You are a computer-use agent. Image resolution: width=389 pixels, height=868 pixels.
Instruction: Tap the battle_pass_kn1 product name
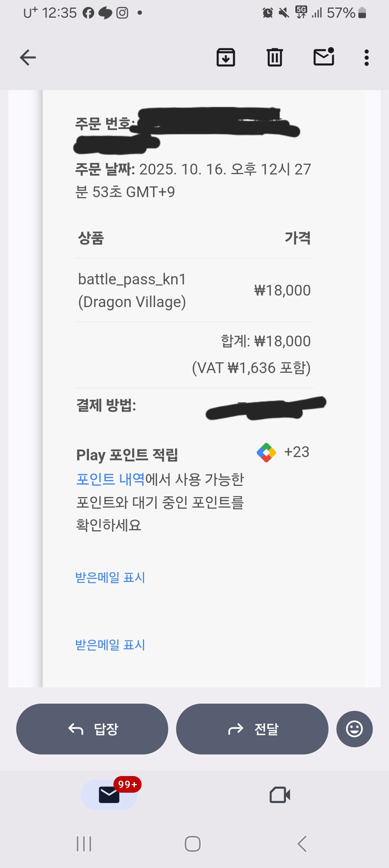(x=132, y=279)
